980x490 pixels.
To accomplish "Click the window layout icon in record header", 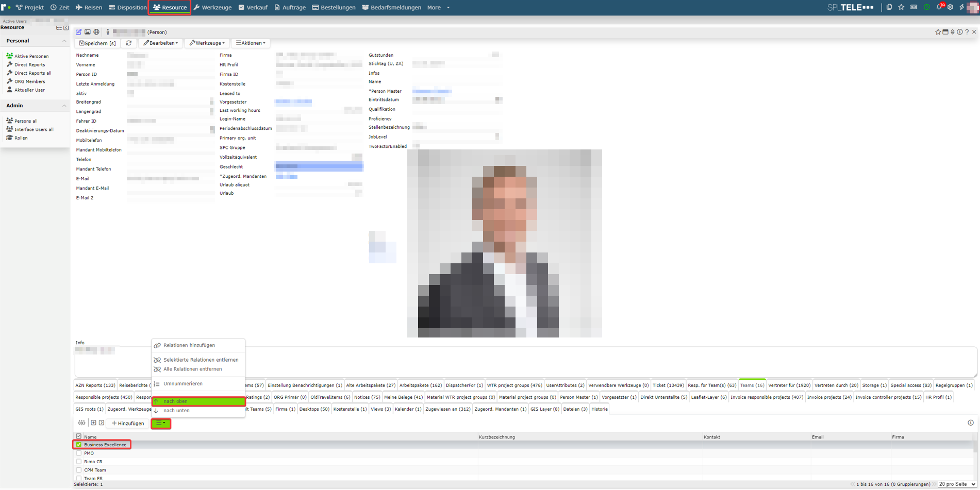I will click(x=945, y=32).
